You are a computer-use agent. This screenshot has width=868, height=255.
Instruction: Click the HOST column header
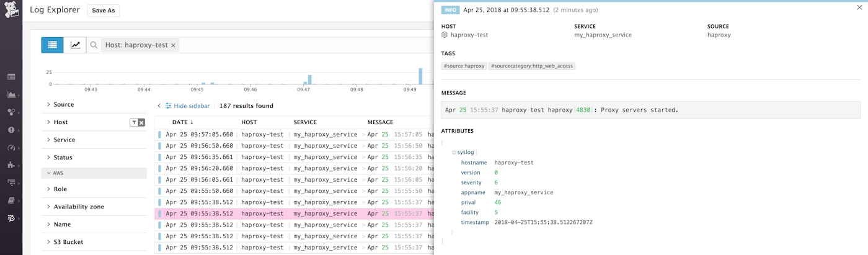click(249, 122)
